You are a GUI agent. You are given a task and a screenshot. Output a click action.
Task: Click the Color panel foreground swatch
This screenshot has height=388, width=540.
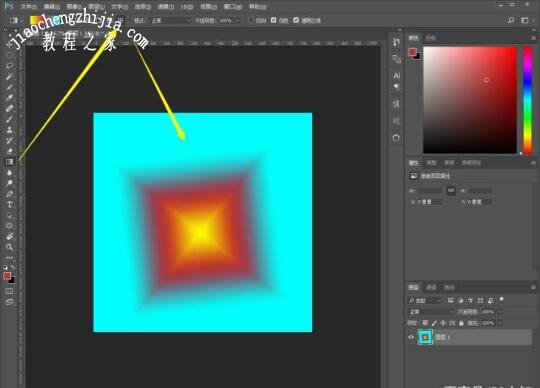click(x=412, y=52)
